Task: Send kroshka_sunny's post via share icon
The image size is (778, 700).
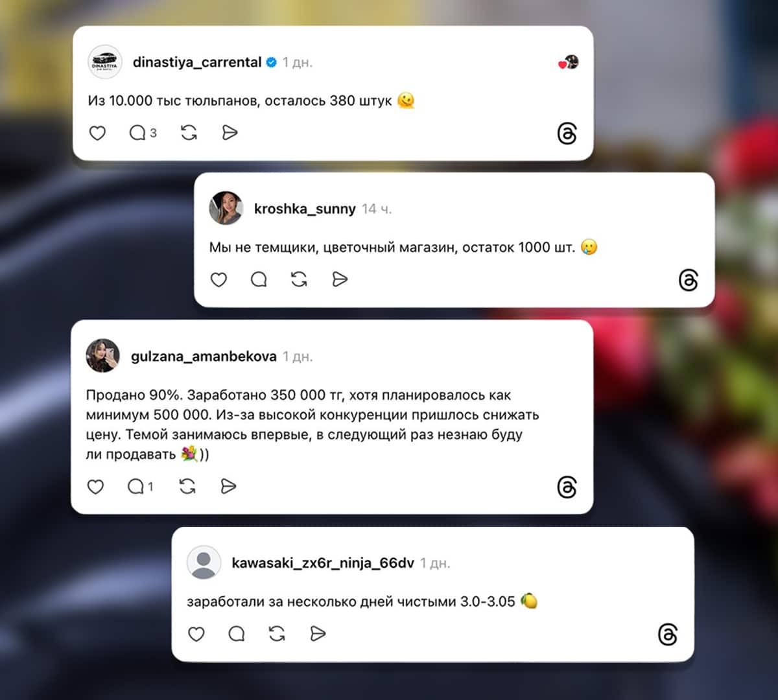Action: [x=340, y=279]
